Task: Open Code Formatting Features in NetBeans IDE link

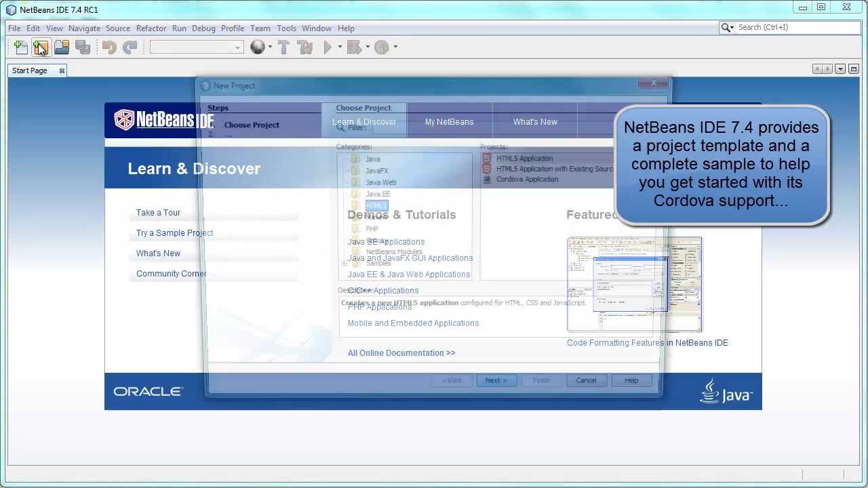Action: coord(648,343)
